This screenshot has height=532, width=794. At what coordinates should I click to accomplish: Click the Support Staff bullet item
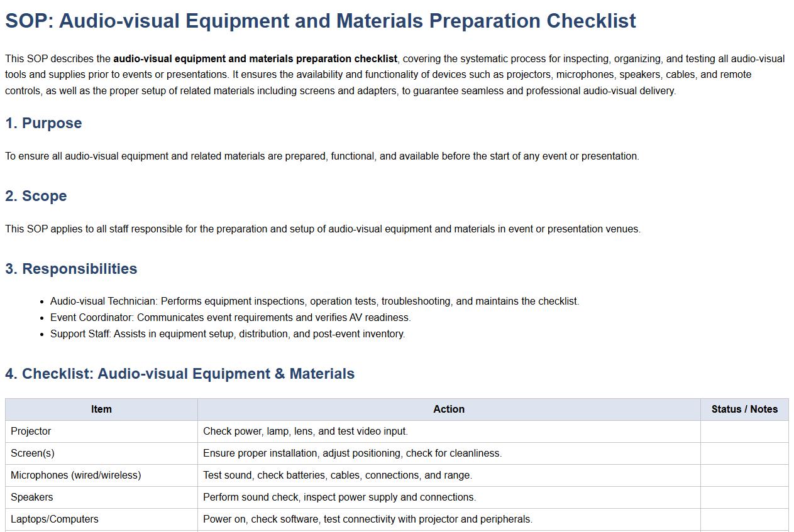228,334
